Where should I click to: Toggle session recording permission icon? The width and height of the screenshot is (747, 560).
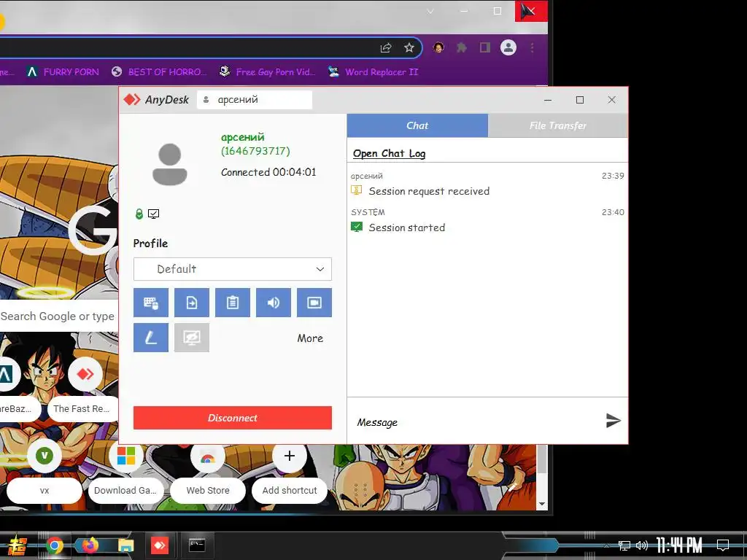pos(314,303)
